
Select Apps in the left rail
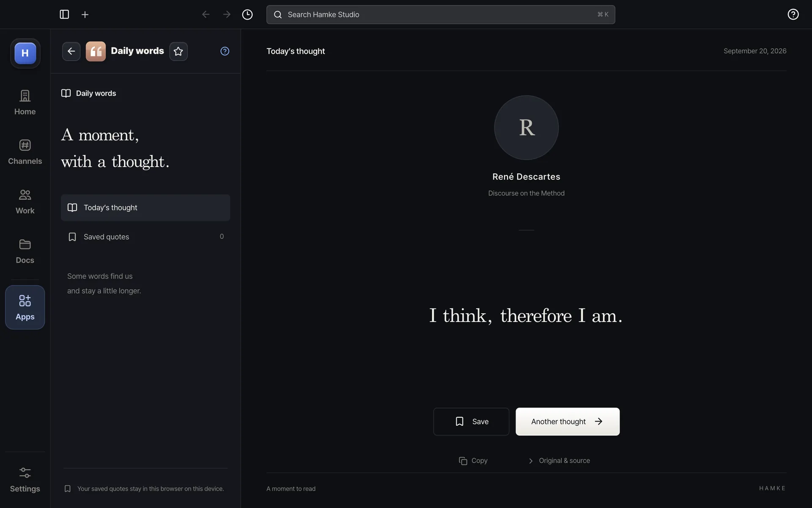pyautogui.click(x=25, y=307)
